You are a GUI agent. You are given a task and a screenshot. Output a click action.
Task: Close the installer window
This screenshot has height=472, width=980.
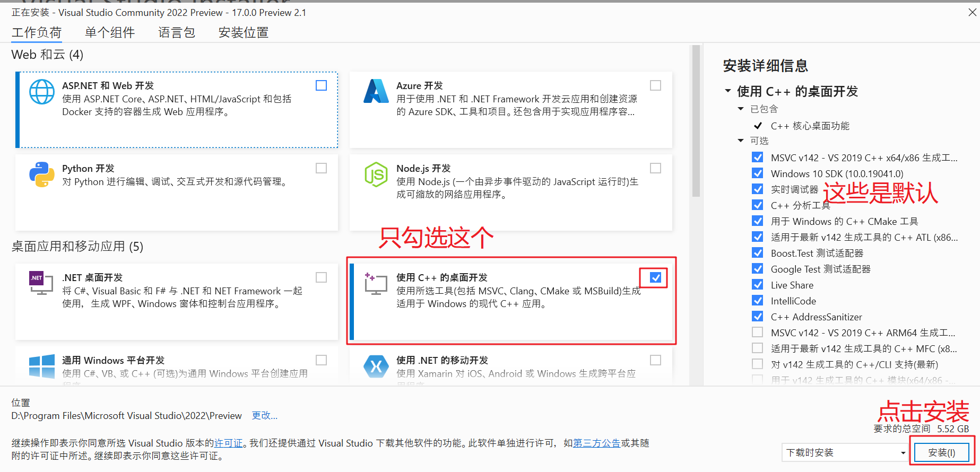(x=972, y=12)
